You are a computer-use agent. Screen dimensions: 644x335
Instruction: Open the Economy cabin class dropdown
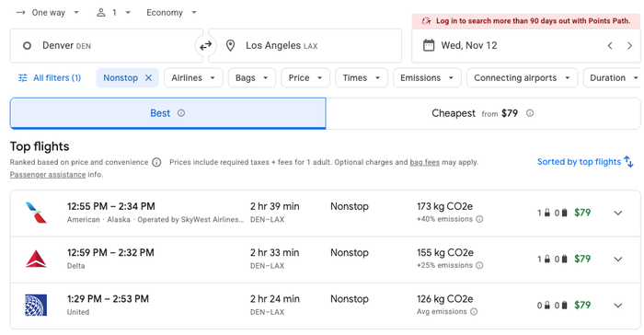coord(172,13)
